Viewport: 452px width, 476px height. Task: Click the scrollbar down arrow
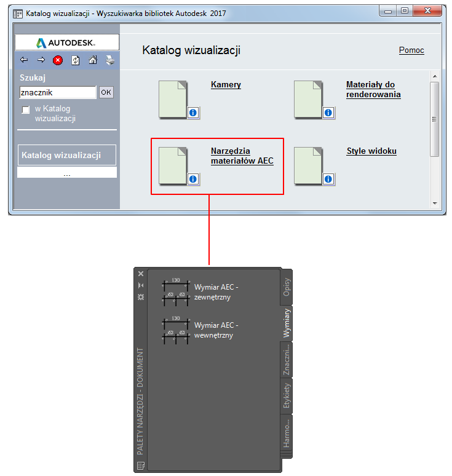coord(435,204)
